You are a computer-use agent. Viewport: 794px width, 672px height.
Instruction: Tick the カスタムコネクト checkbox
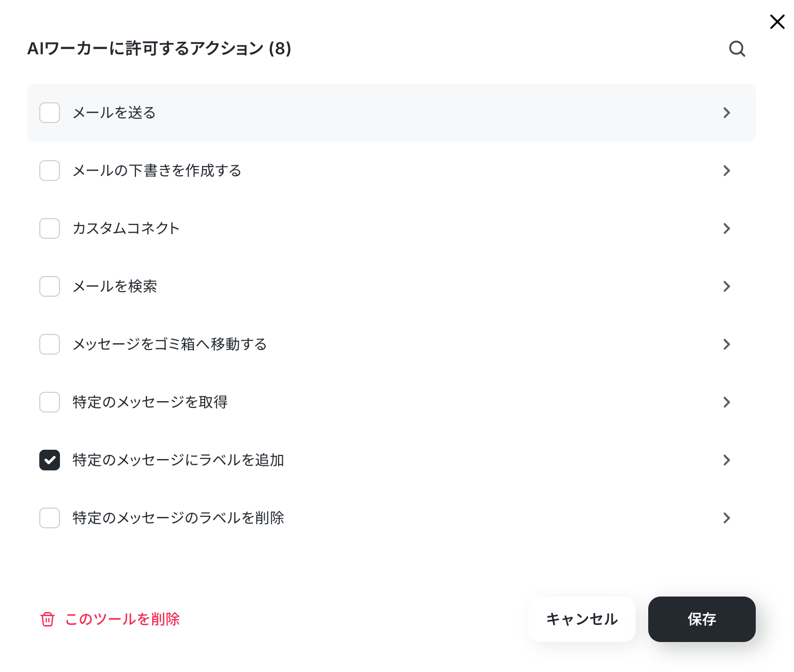click(50, 228)
